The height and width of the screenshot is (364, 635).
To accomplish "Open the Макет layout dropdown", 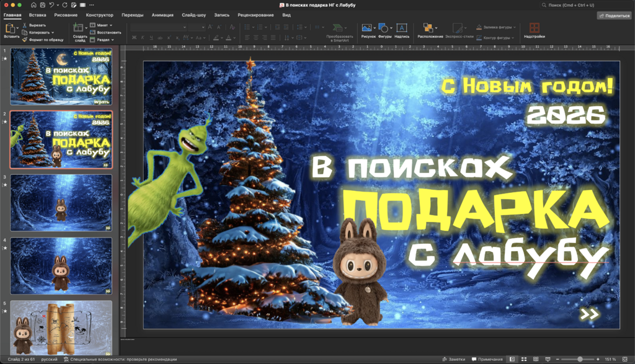I will tap(101, 25).
